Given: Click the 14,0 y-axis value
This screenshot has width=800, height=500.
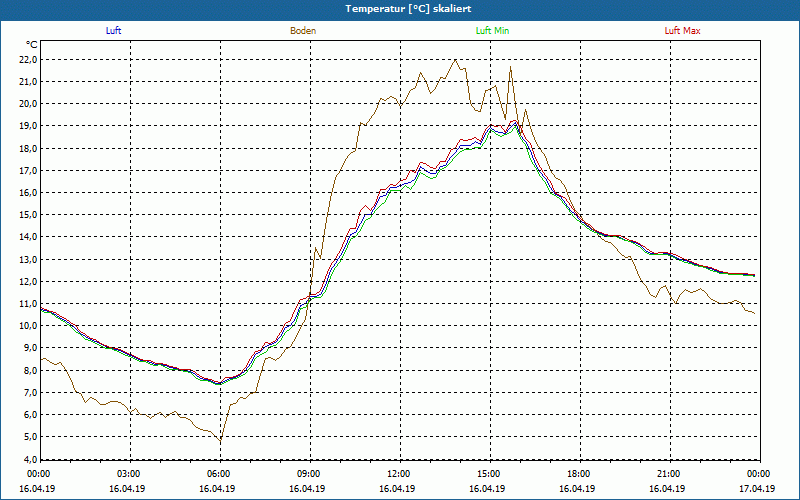Looking at the screenshot, I should pos(28,237).
